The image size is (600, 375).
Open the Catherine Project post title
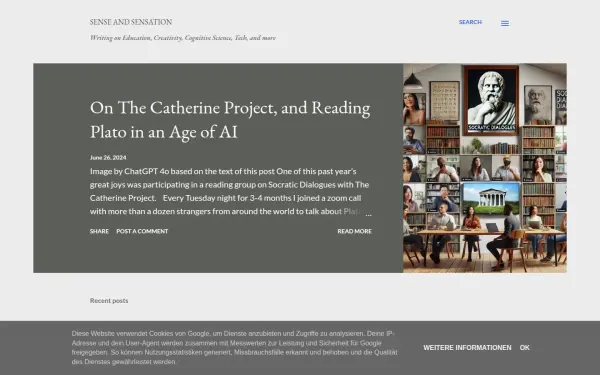click(230, 120)
